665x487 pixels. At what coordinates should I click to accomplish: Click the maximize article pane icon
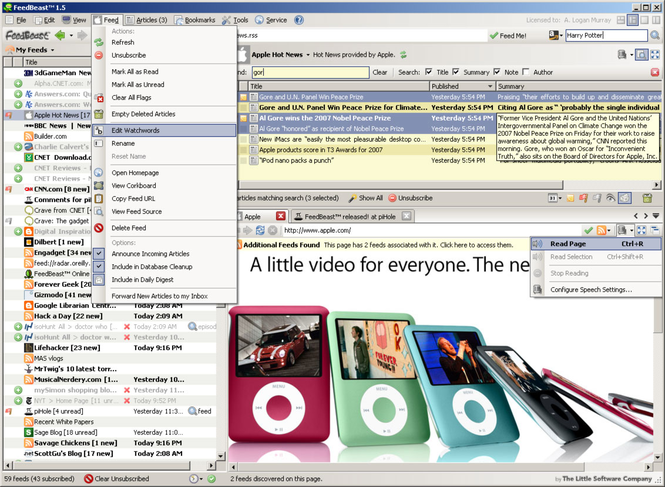point(655,55)
